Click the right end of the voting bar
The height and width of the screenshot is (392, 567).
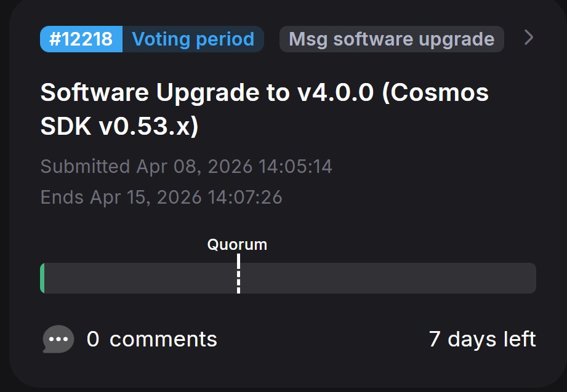[x=531, y=278]
